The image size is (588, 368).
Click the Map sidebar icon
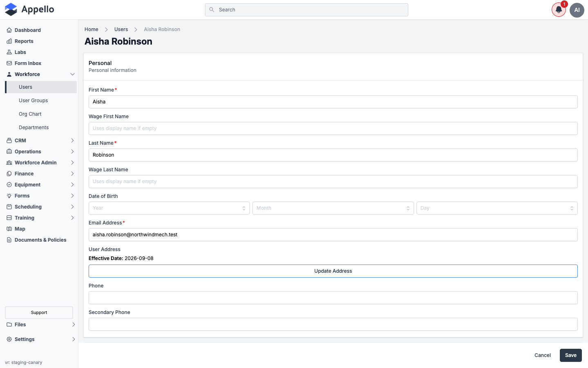9,229
